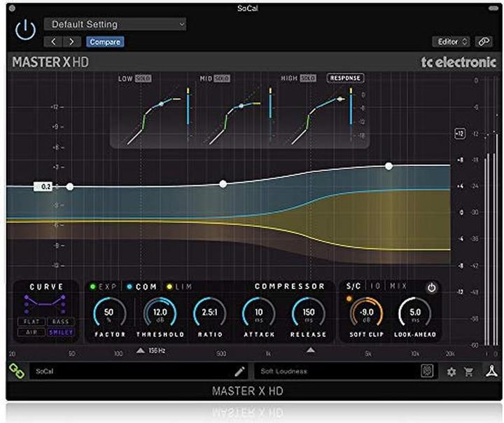Click the fingerprint signature icon

click(427, 371)
